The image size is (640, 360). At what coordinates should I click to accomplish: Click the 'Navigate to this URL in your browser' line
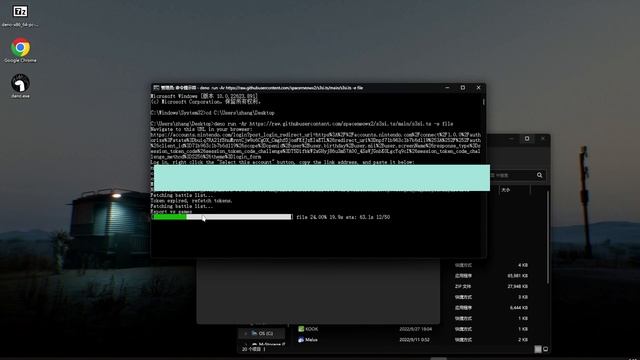pyautogui.click(x=201, y=129)
